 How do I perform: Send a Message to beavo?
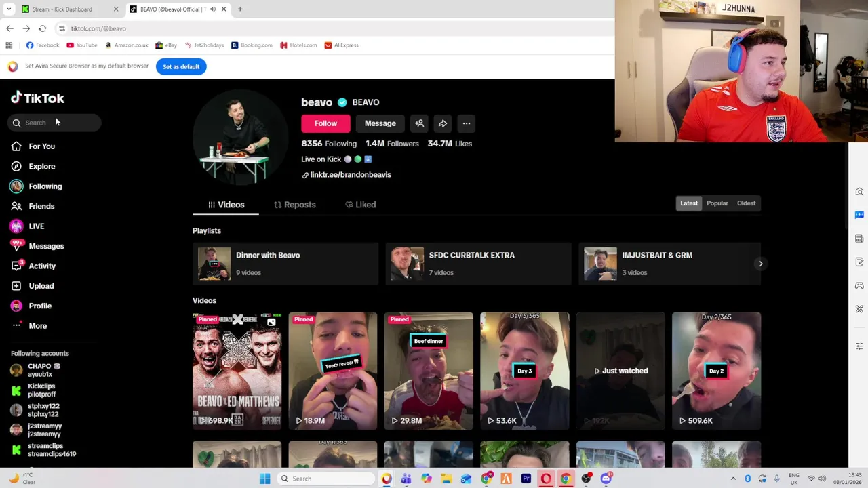[380, 123]
